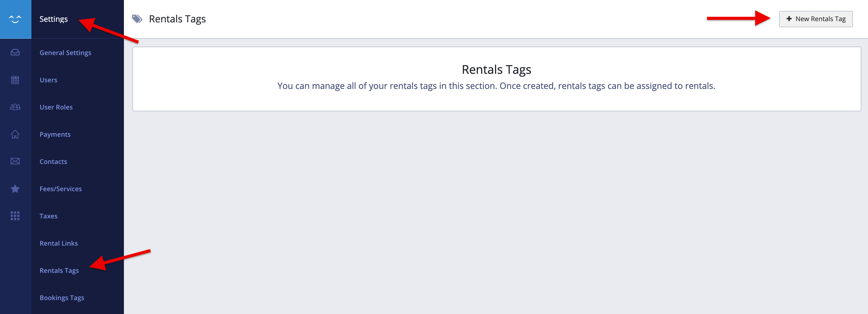Select Payments in settings menu

click(55, 134)
